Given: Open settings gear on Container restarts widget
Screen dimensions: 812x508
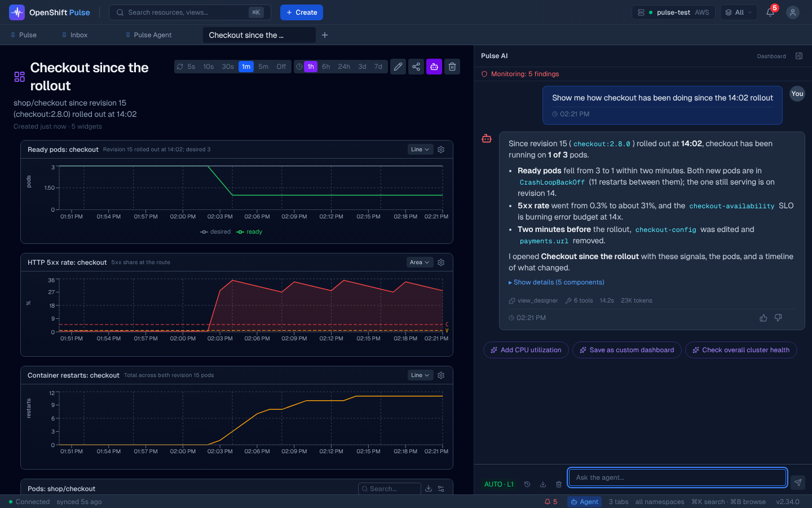Looking at the screenshot, I should point(441,375).
